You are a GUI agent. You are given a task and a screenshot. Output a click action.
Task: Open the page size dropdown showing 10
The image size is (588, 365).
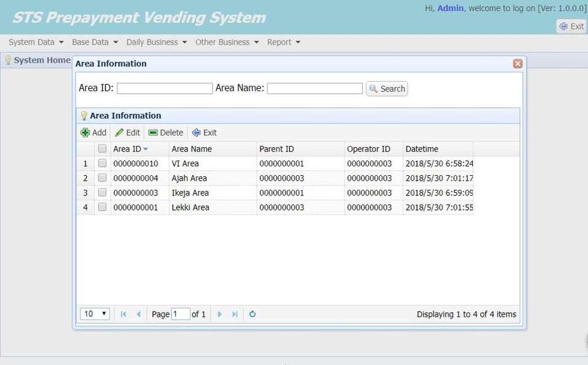[x=95, y=314]
